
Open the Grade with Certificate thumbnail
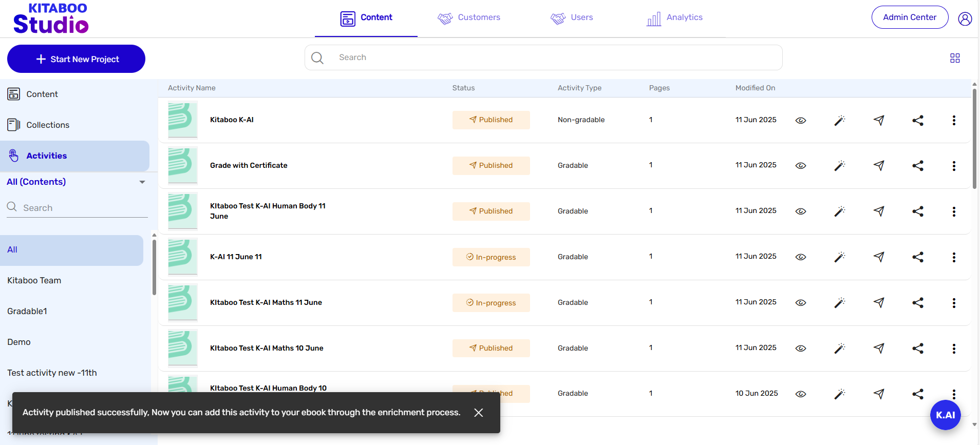click(183, 166)
